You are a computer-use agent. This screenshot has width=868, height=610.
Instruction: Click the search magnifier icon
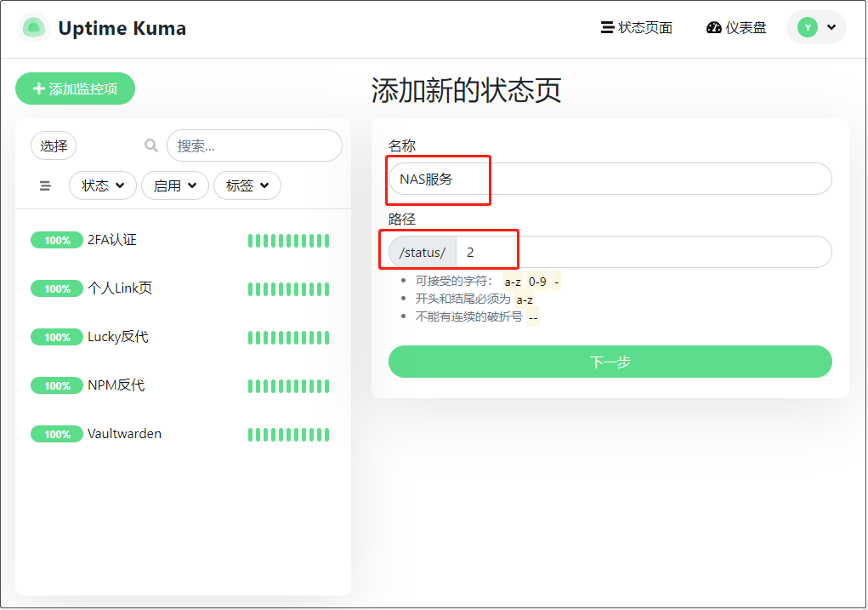tap(151, 145)
